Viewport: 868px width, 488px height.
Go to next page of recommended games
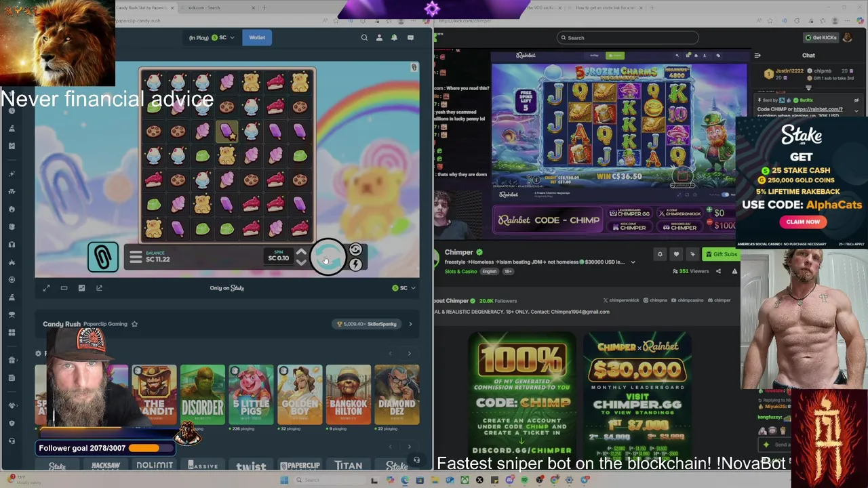pyautogui.click(x=409, y=354)
